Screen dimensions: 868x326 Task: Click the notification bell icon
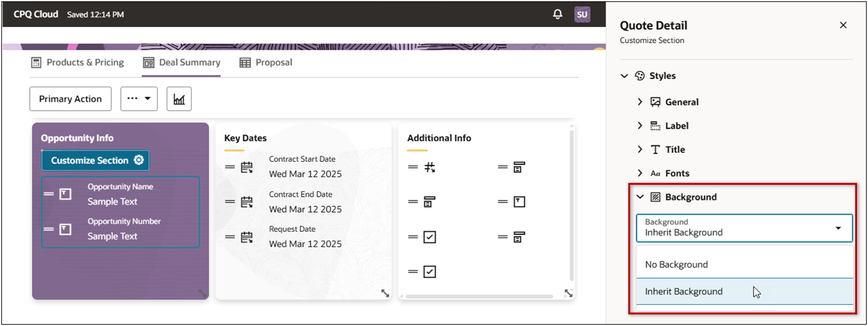(x=558, y=14)
